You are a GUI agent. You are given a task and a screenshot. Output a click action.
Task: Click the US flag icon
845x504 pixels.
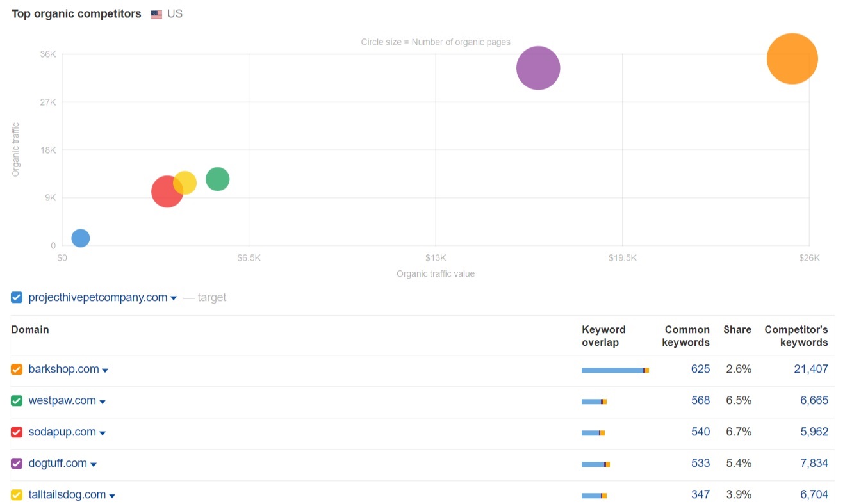(x=156, y=14)
